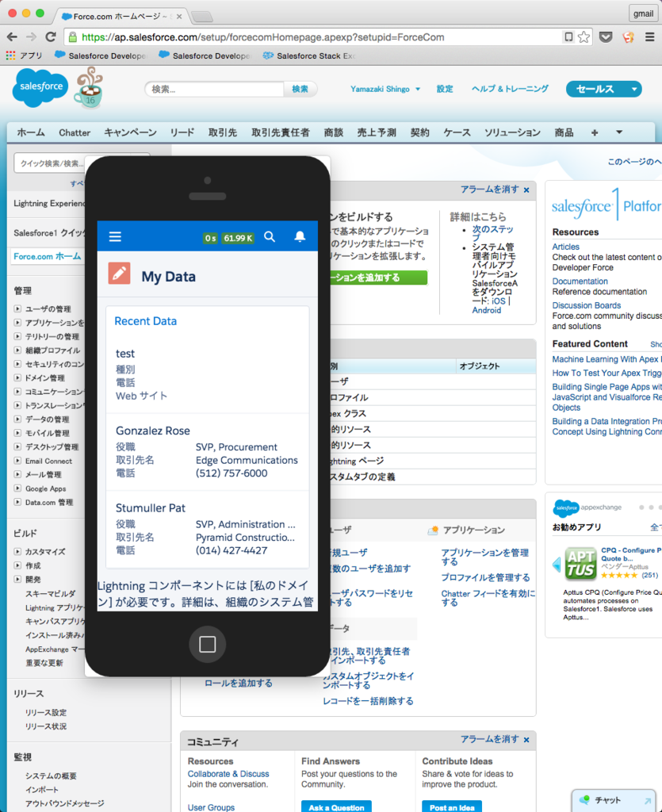
Task: Open ヘルプ & トレーニング link
Action: pyautogui.click(x=510, y=89)
